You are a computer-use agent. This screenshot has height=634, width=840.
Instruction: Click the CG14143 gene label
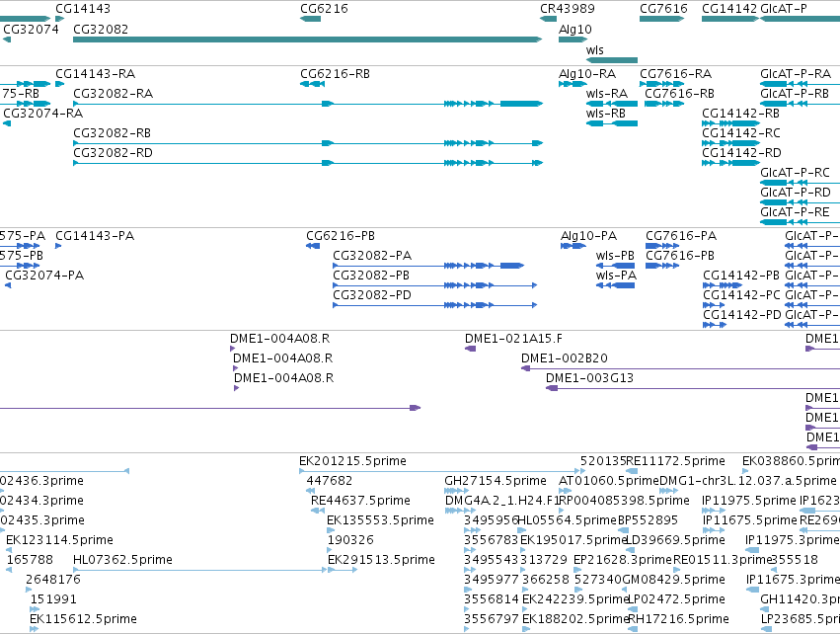(83, 9)
